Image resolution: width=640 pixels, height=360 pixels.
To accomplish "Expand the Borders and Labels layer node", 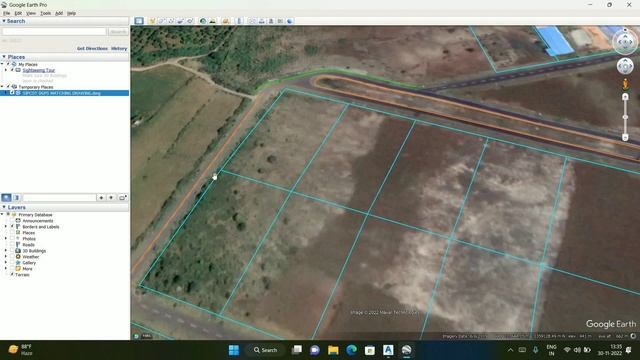I will tap(6, 226).
